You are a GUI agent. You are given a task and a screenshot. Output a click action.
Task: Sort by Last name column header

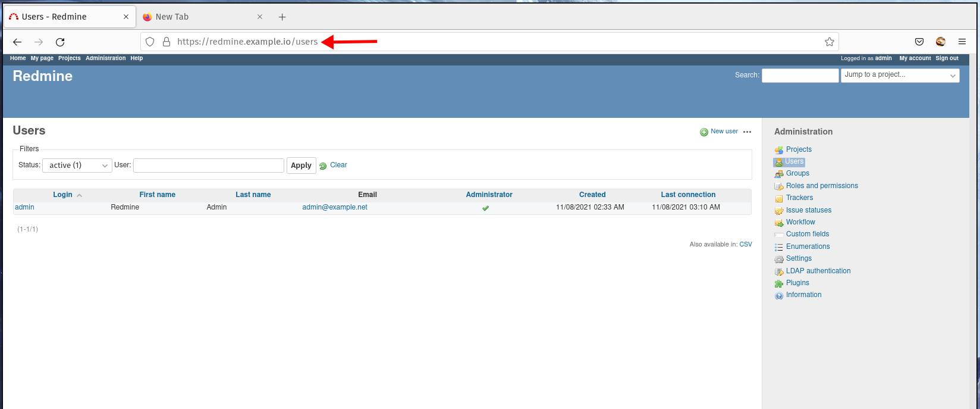(x=253, y=195)
